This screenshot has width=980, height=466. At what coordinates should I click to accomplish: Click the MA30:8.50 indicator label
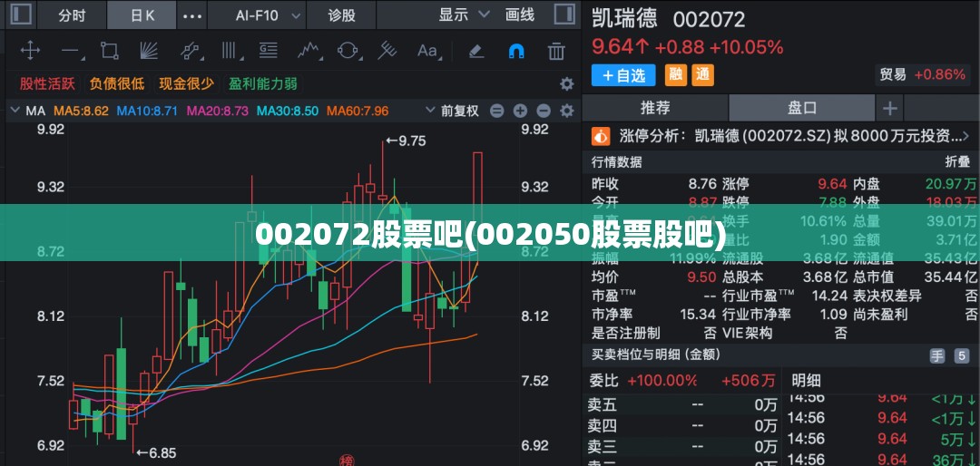(289, 112)
